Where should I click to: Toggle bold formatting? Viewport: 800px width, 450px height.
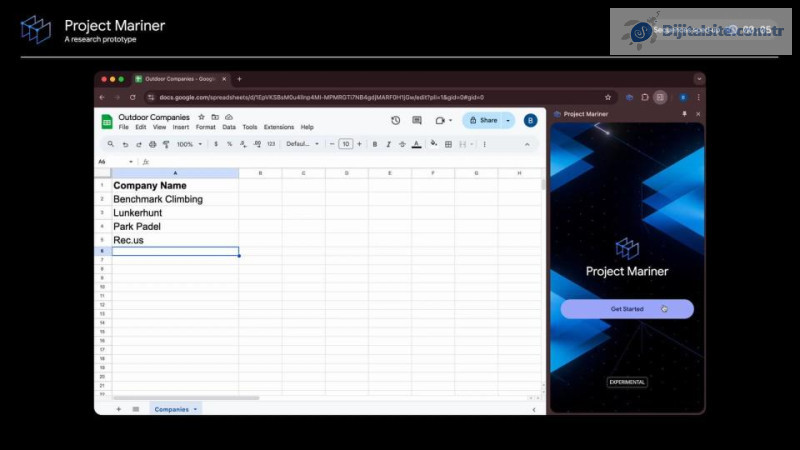click(375, 144)
